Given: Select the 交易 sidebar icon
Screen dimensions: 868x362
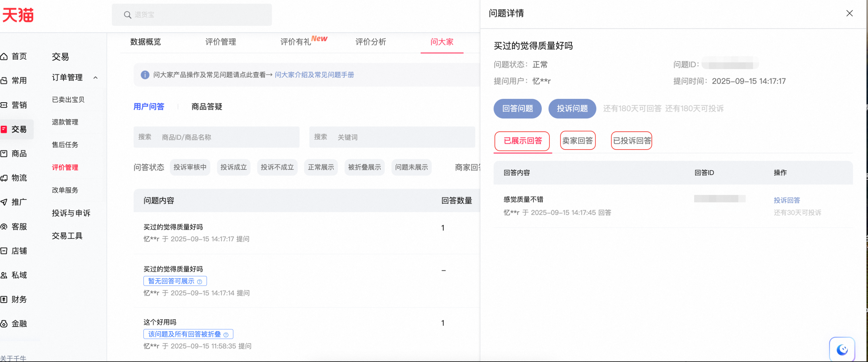Looking at the screenshot, I should 4,129.
